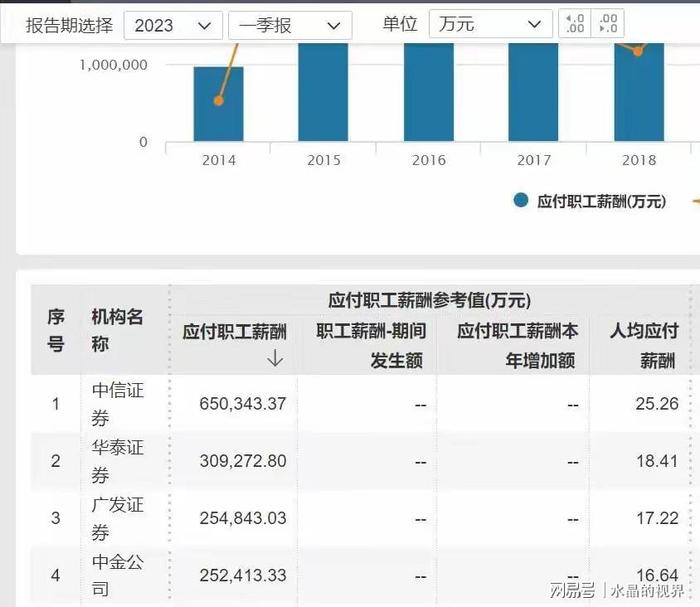Select the 华泰证券 row name
Image resolution: width=700 pixels, height=607 pixels.
117,461
